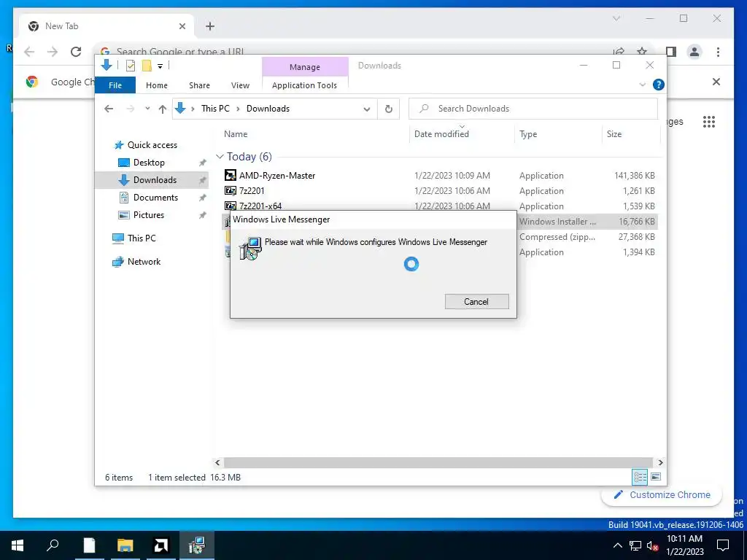
Task: Click Downloads in address breadcrumb
Action: [x=268, y=109]
